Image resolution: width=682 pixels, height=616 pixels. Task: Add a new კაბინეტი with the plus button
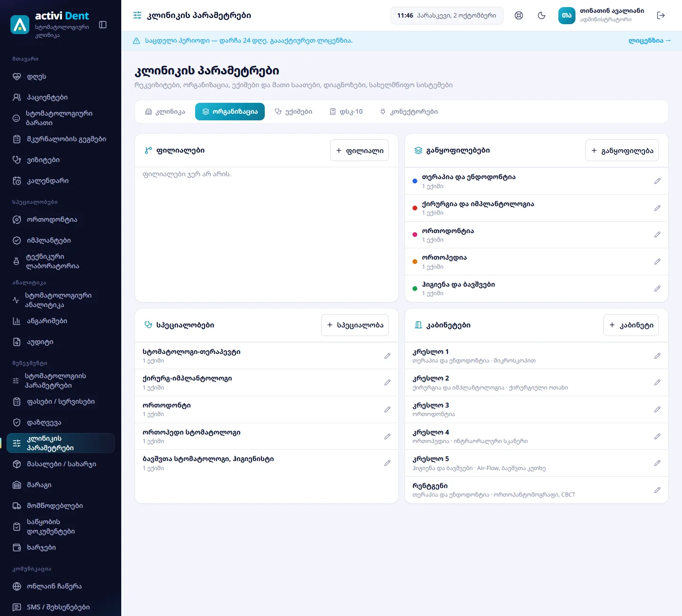pos(631,325)
